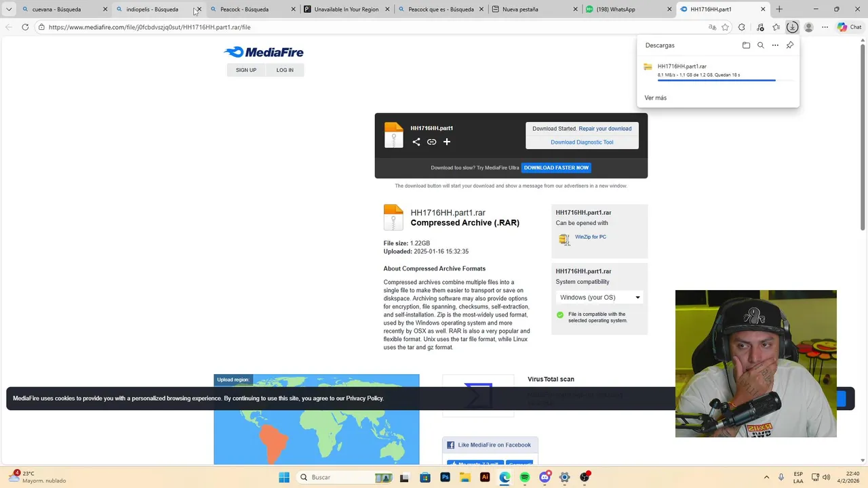This screenshot has height=488, width=868.
Task: Click the plus icon to save file
Action: coord(447,142)
